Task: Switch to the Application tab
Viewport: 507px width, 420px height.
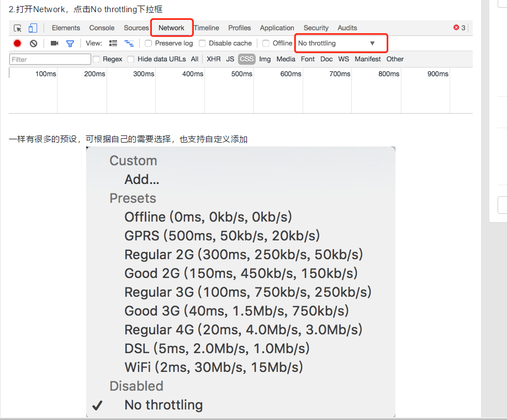Action: pyautogui.click(x=277, y=28)
